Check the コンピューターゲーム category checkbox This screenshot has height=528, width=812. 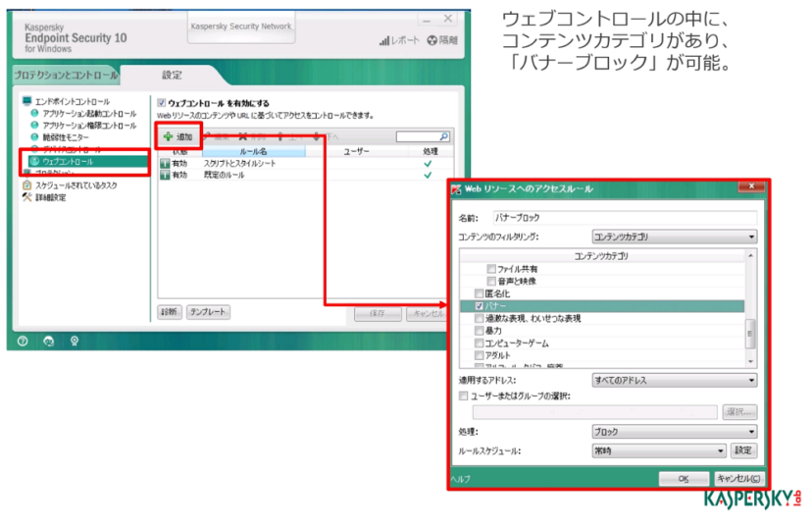(x=479, y=343)
